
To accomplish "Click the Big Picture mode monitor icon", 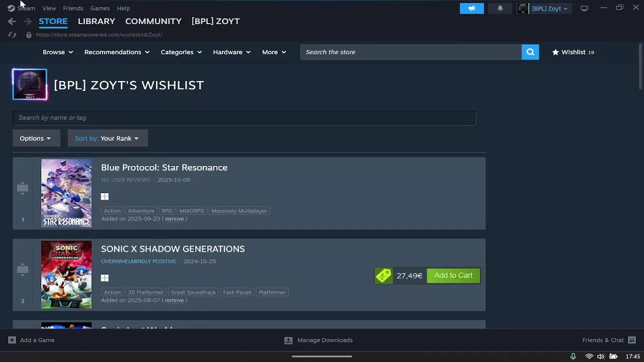I will pyautogui.click(x=584, y=9).
